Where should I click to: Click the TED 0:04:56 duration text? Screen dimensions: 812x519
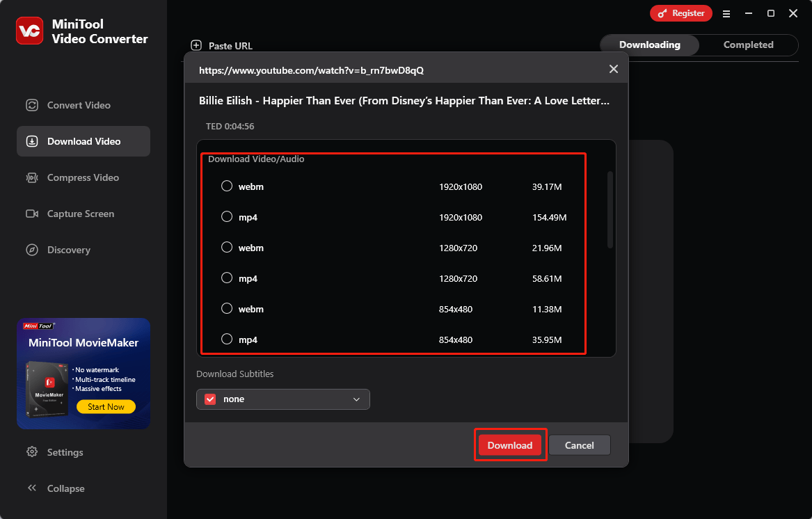(x=230, y=127)
